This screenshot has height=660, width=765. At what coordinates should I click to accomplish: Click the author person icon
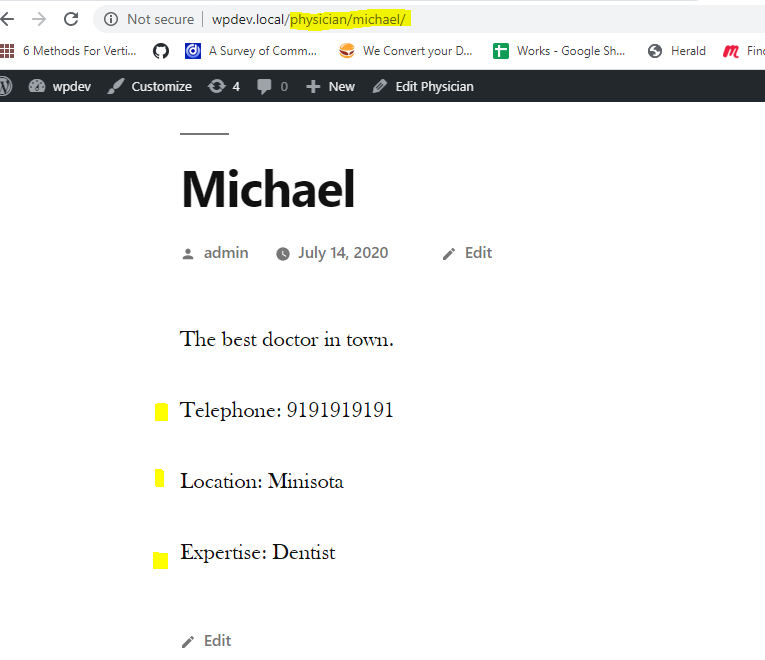pyautogui.click(x=188, y=254)
